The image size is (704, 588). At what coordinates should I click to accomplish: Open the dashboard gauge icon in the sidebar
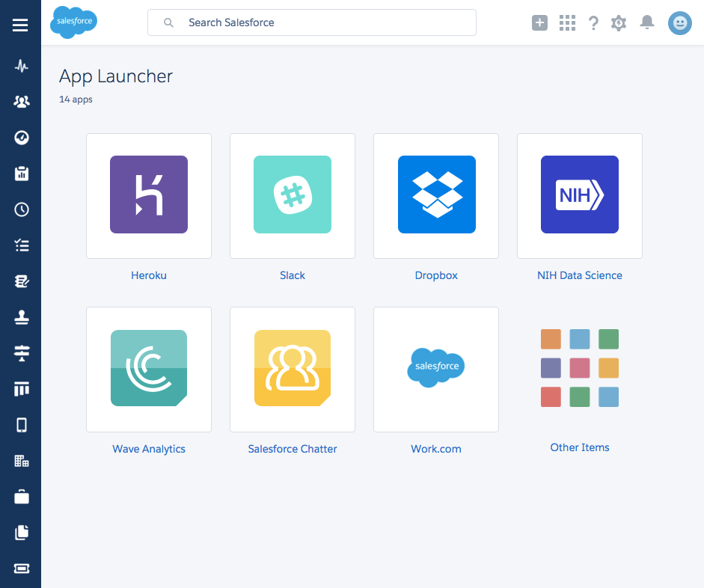(20, 138)
